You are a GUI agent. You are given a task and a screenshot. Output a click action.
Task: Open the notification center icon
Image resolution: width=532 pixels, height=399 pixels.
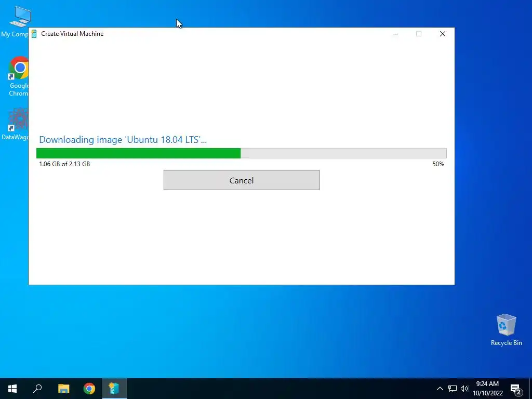click(x=516, y=389)
